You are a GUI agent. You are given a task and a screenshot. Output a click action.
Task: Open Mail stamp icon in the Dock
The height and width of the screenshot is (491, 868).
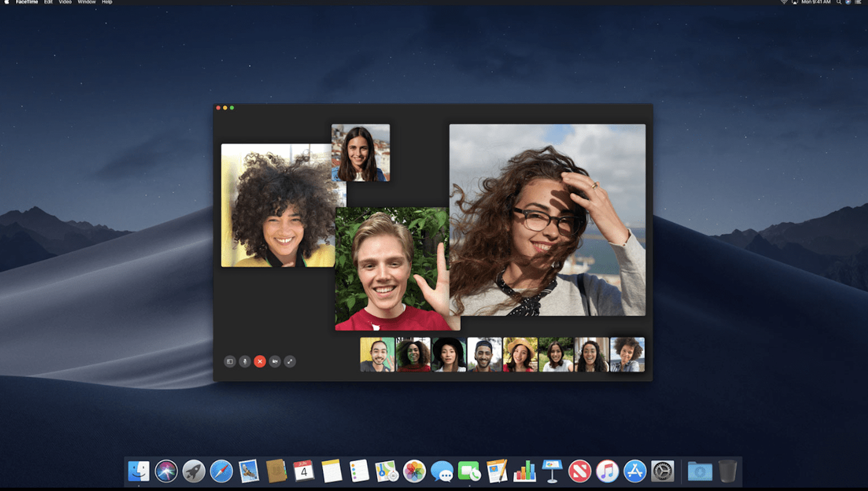249,471
